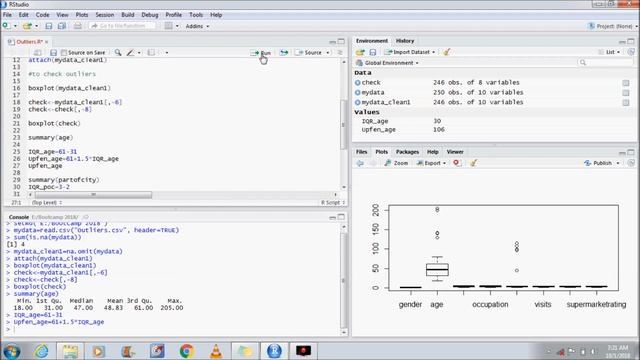Open the Global Environment selector
Image resolution: width=640 pixels, height=360 pixels.
(387, 63)
